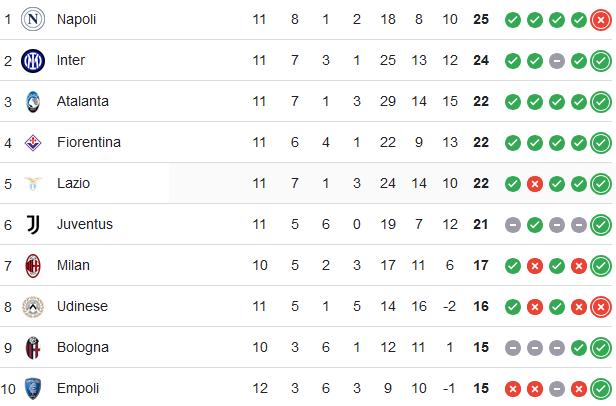
Task: Open the Udinese club crest
Action: [x=33, y=307]
